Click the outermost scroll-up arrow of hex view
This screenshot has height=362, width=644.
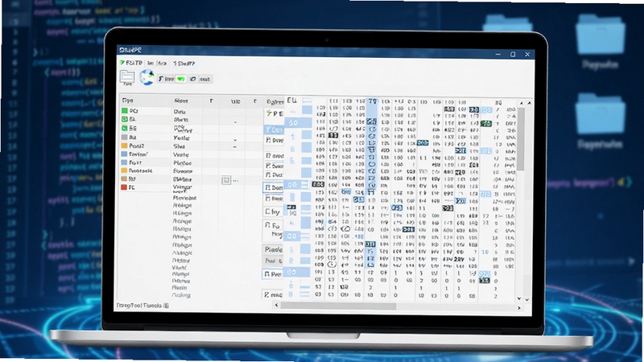point(529,103)
